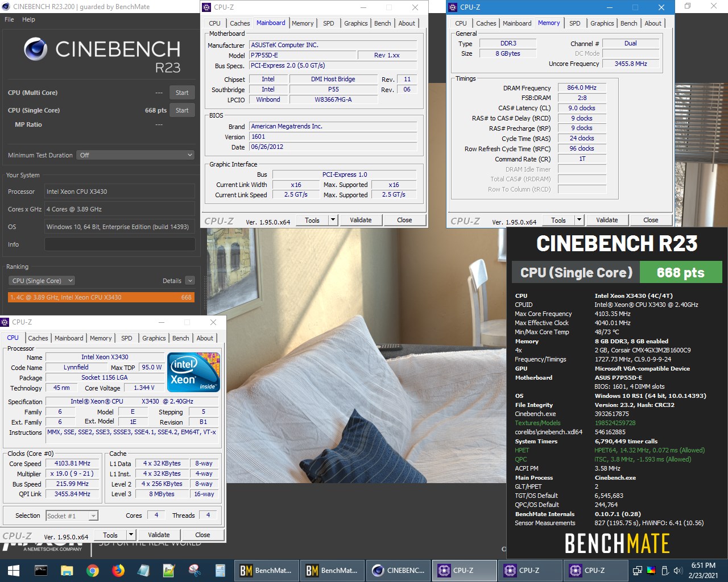This screenshot has height=582, width=728.
Task: Expand the ranking Details chevron
Action: (x=190, y=281)
